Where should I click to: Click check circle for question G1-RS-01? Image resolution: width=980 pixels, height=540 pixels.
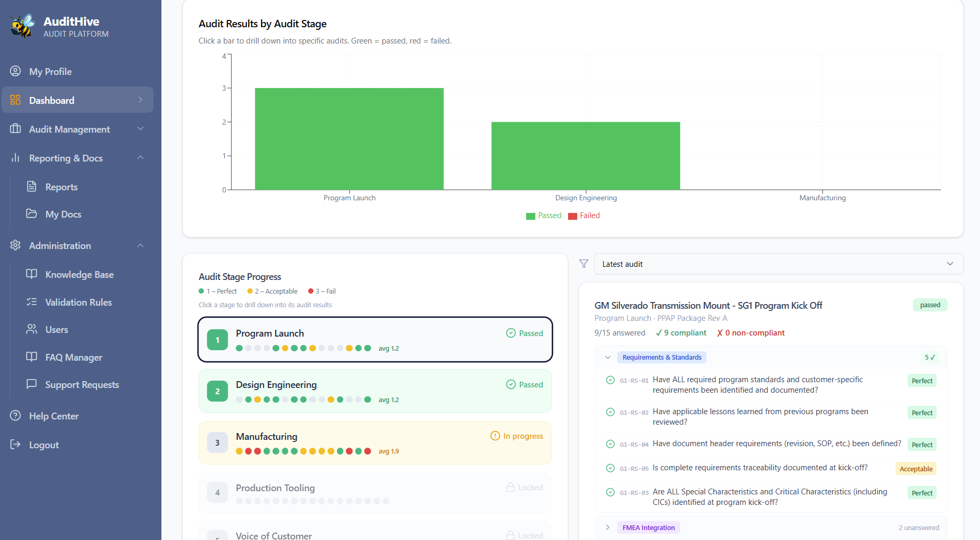pyautogui.click(x=610, y=380)
